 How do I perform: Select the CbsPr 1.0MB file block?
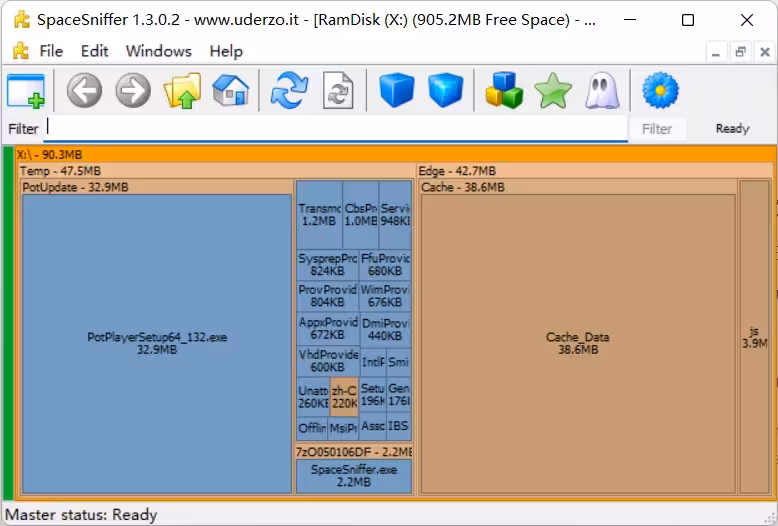[x=361, y=215]
